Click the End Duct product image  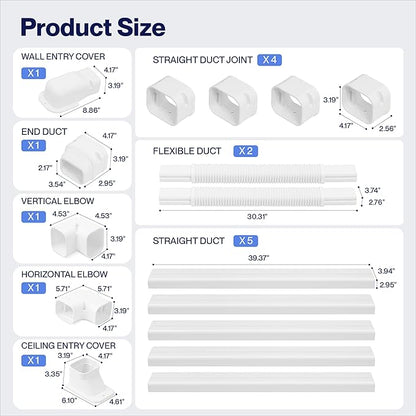click(85, 160)
